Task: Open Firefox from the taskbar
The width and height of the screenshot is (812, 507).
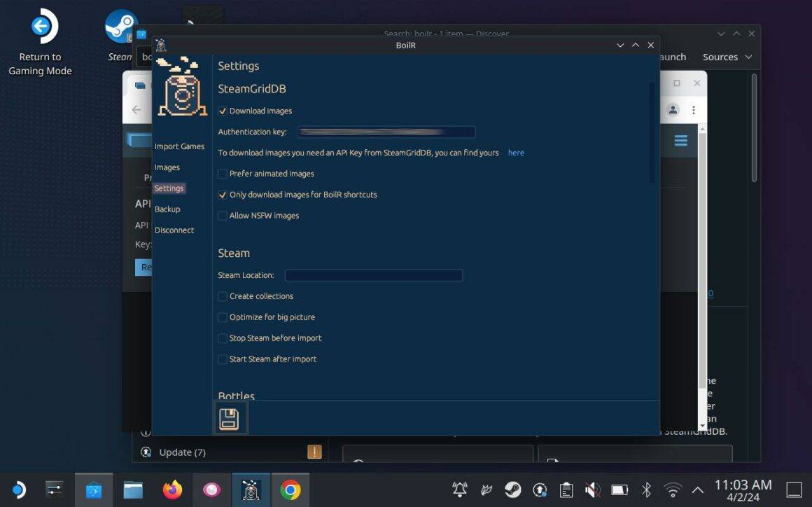Action: (172, 489)
